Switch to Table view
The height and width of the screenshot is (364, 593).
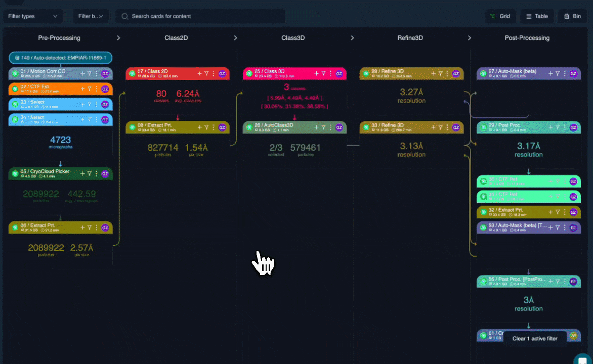point(537,16)
